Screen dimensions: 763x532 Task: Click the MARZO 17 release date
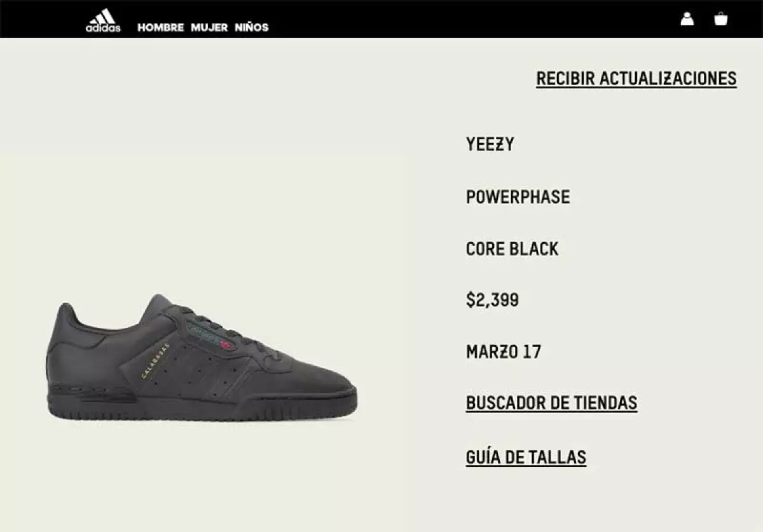point(504,352)
